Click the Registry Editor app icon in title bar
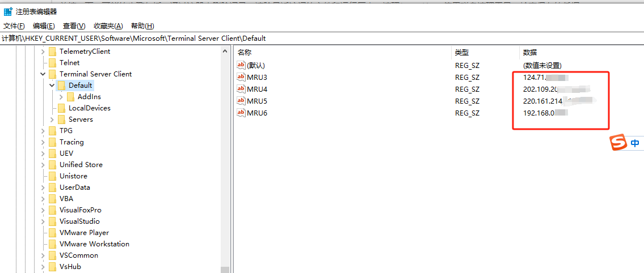The width and height of the screenshot is (644, 273). (x=8, y=12)
